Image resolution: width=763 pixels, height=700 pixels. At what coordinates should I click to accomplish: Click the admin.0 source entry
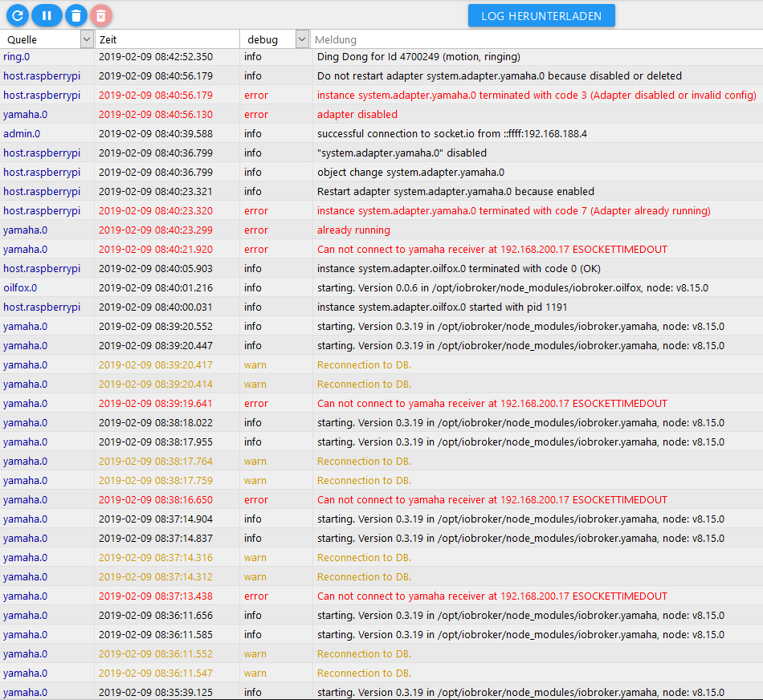click(22, 134)
